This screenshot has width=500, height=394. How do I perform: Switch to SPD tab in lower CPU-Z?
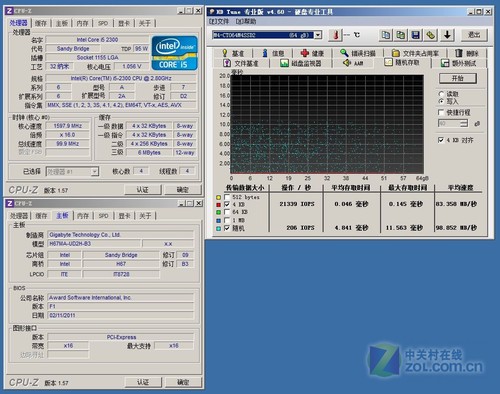click(104, 216)
